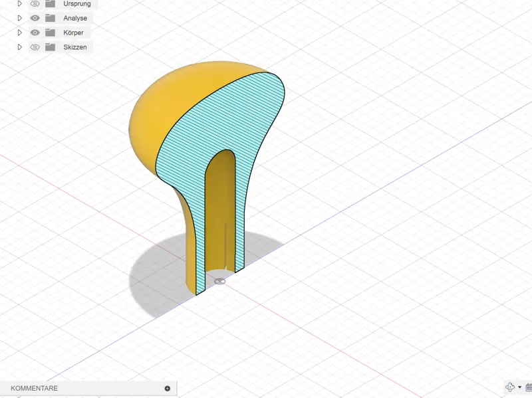
Task: Select the Ursprung folder icon
Action: (x=51, y=4)
